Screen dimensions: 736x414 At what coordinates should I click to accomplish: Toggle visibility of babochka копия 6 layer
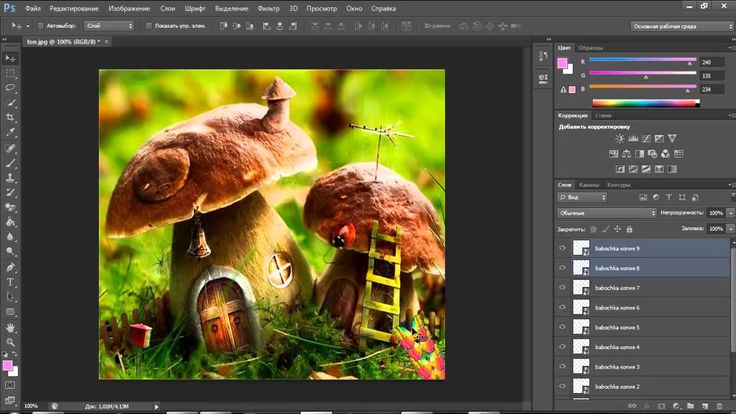point(563,307)
